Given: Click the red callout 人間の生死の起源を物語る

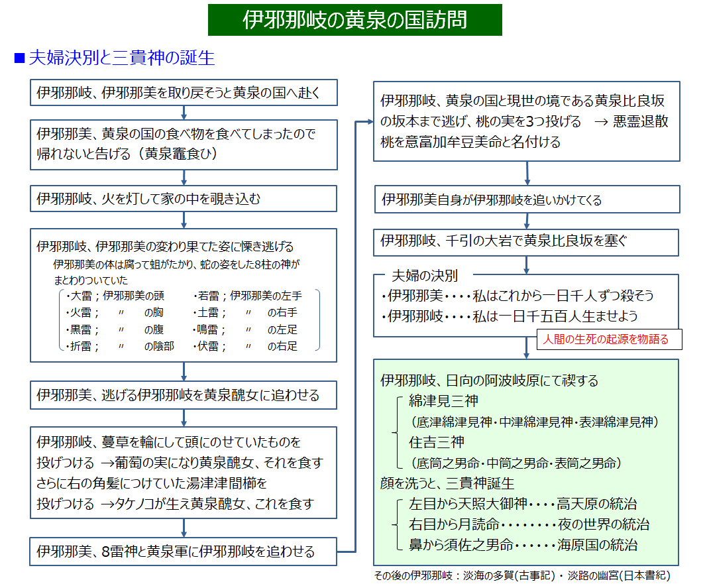Looking at the screenshot, I should (x=602, y=339).
